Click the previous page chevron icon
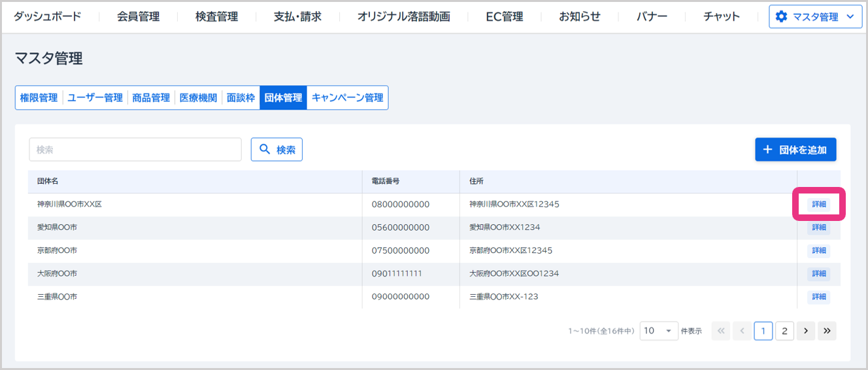This screenshot has height=370, width=868. 742,331
